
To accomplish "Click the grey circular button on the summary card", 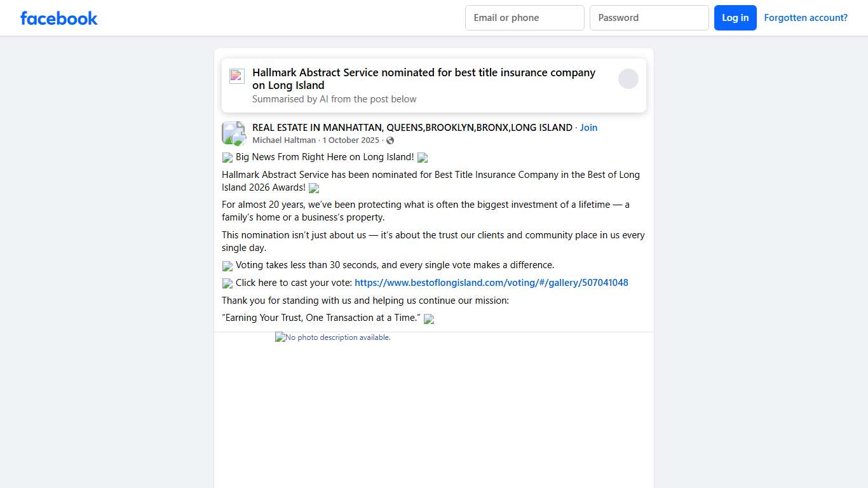I will click(x=628, y=79).
